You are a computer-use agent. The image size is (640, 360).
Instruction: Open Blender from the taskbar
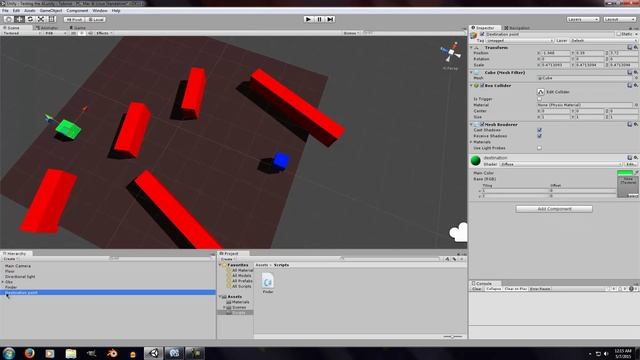(112, 353)
